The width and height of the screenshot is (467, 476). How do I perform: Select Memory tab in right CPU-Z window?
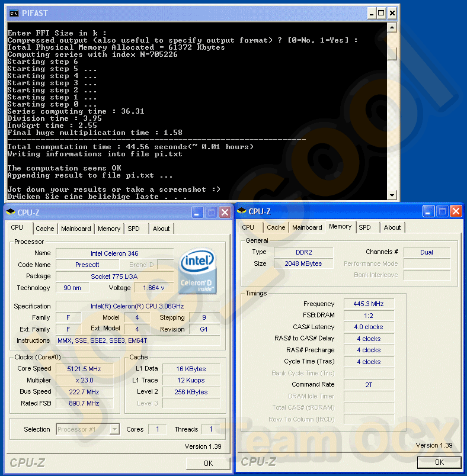tap(340, 227)
